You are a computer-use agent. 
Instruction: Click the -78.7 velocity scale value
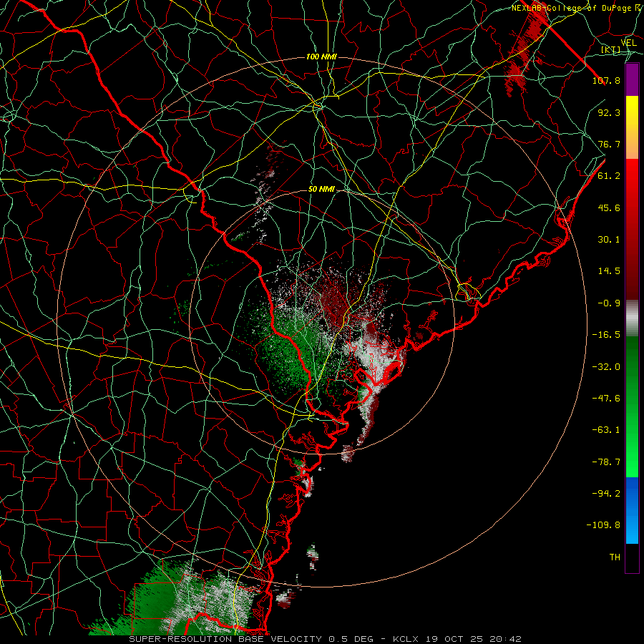point(606,462)
